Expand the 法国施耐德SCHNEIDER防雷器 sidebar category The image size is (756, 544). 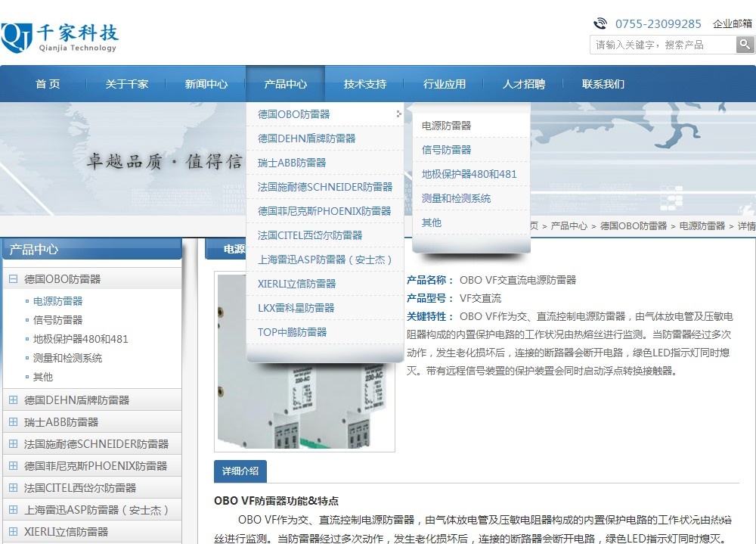coord(13,444)
